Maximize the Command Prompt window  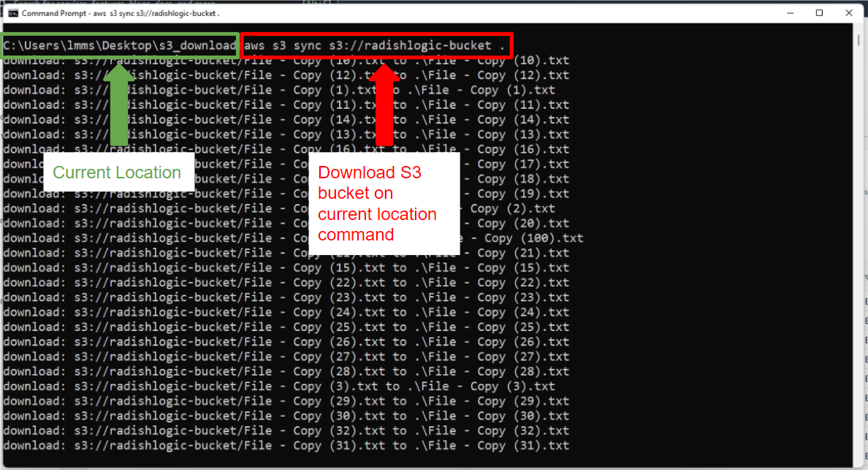(819, 13)
